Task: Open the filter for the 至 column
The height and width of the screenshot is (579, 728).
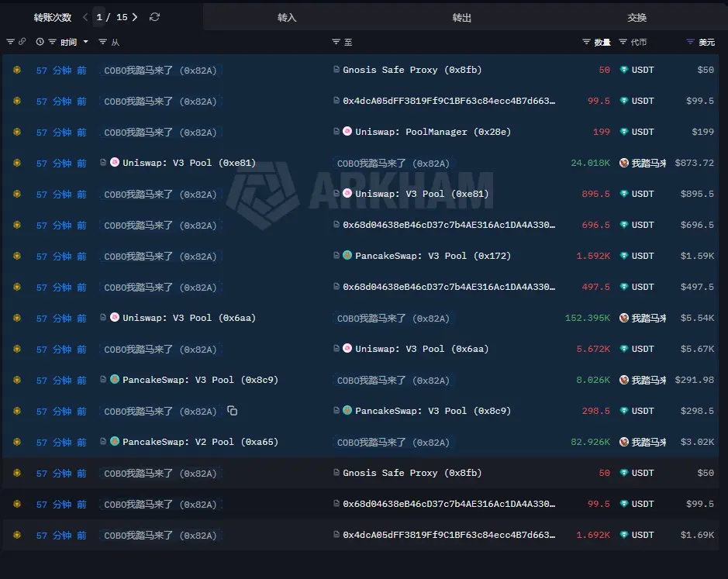Action: [x=336, y=42]
